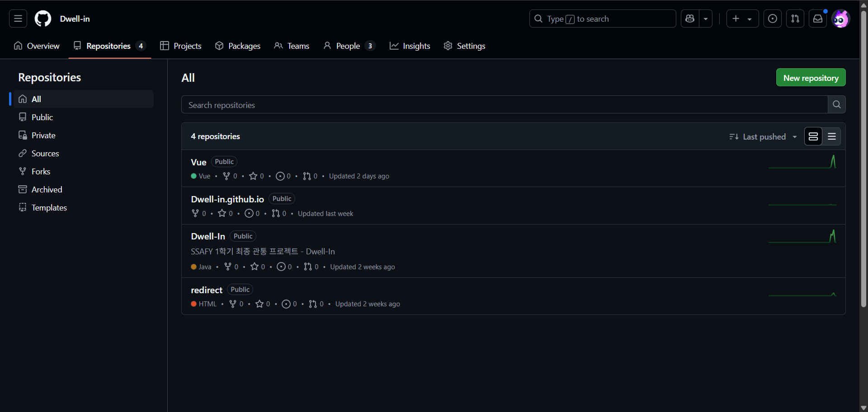Open the Packages tab
The image size is (868, 412).
238,46
